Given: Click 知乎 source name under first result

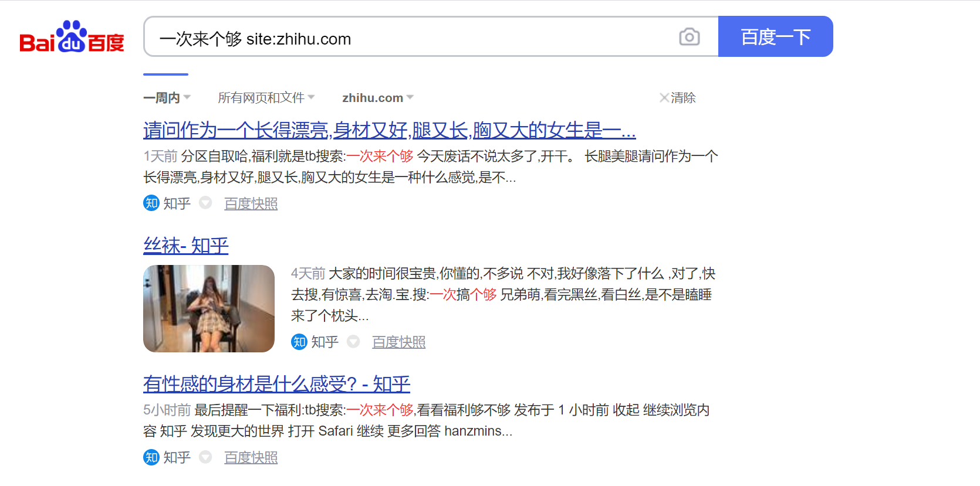Looking at the screenshot, I should point(177,203).
